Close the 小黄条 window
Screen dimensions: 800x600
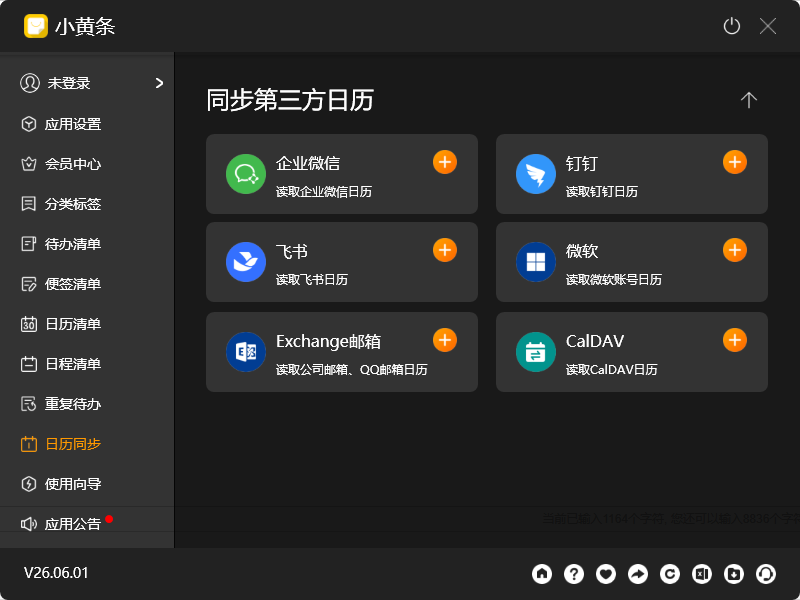(x=767, y=26)
